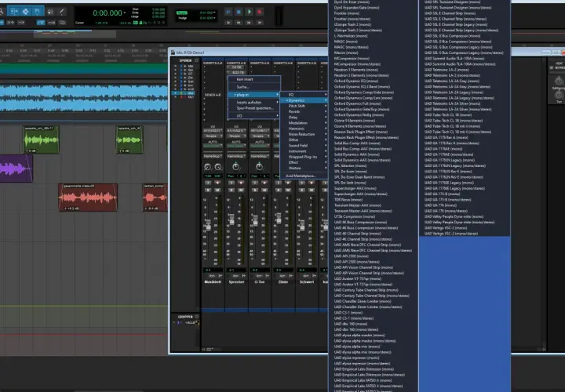
Task: Toggle visibility dot for Mik track
Action: (176, 66)
